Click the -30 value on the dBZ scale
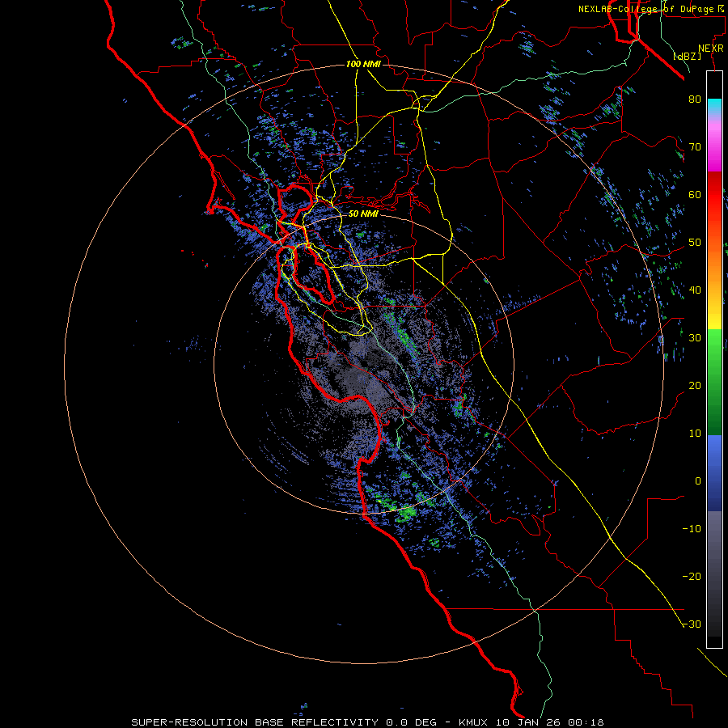The height and width of the screenshot is (728, 728). (692, 624)
